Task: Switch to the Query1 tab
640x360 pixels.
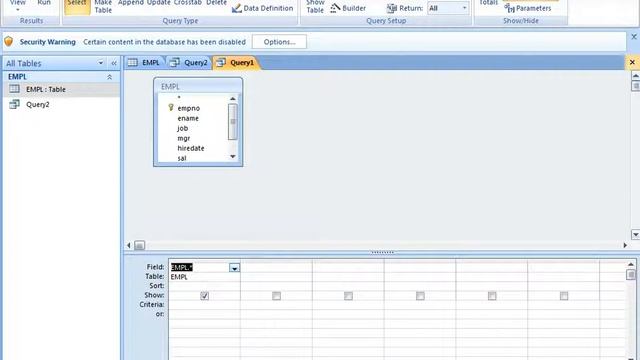Action: point(236,62)
